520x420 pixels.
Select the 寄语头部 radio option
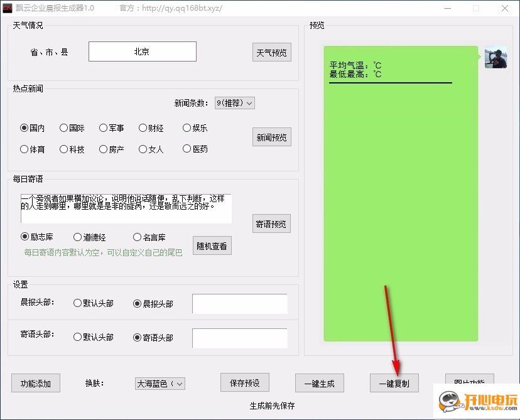coord(153,338)
